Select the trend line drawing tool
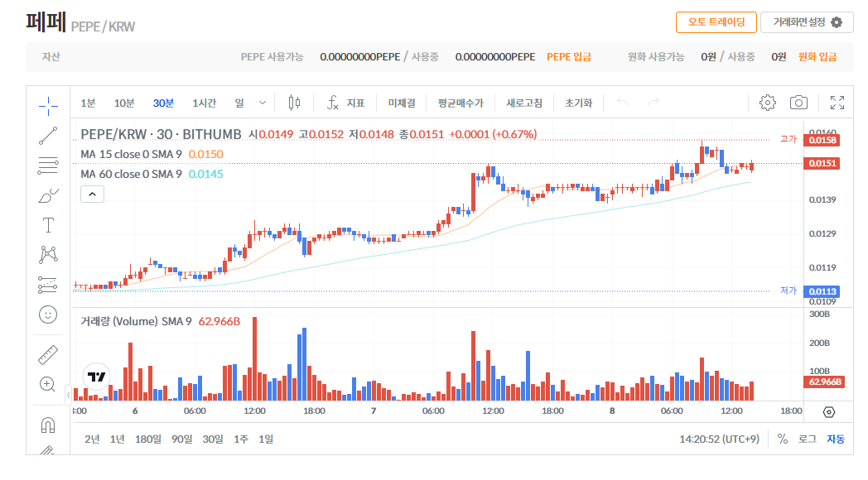 point(48,136)
